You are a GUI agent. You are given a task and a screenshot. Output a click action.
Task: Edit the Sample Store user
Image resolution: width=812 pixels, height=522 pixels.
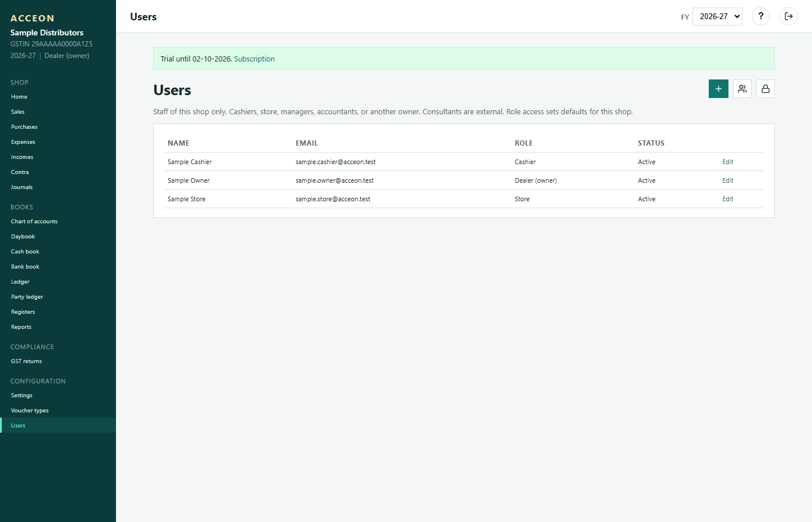[728, 199]
